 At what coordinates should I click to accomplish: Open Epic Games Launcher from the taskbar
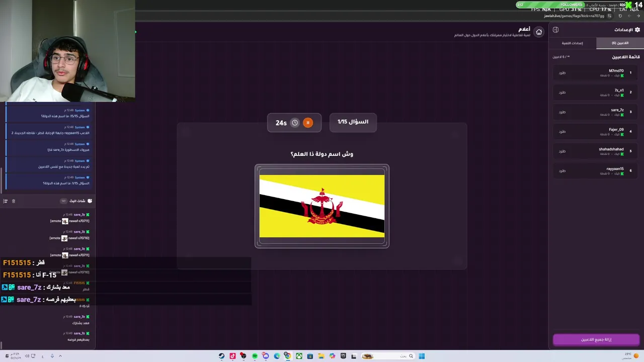coord(343,356)
